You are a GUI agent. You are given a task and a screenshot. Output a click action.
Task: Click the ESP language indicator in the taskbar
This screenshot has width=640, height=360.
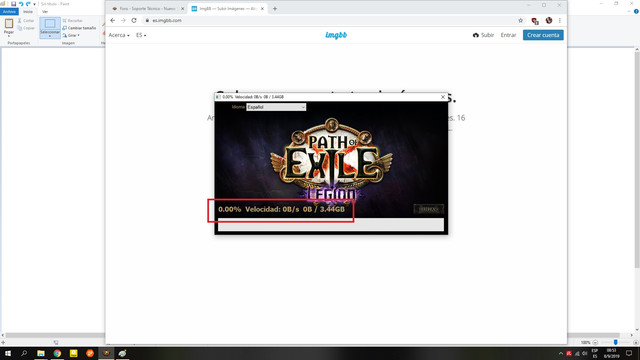[x=595, y=353]
